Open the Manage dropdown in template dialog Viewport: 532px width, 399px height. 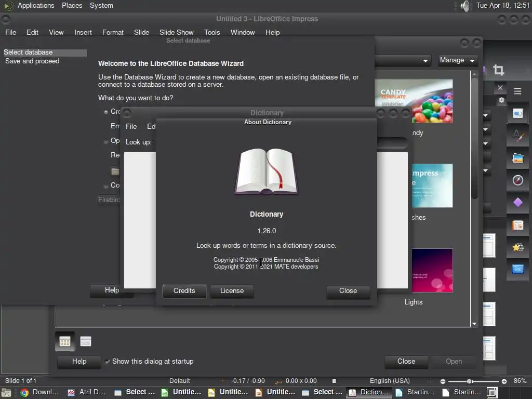click(457, 60)
